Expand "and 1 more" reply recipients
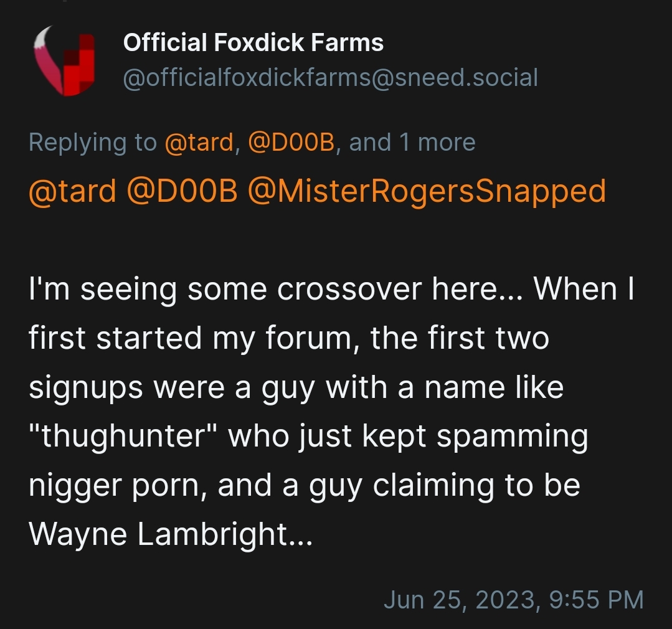Image resolution: width=672 pixels, height=629 pixels. (x=412, y=143)
